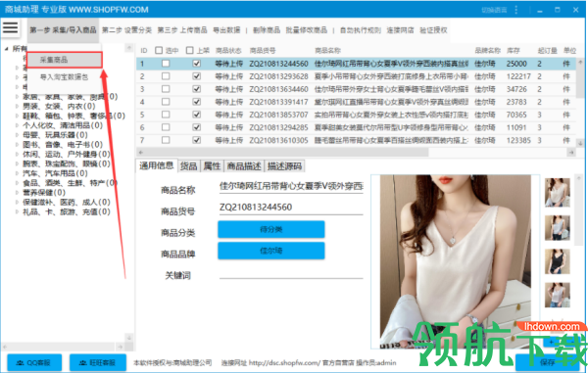588x373 pixels.
Task: Click 自动执行规则 in toolbar
Action: tap(361, 30)
